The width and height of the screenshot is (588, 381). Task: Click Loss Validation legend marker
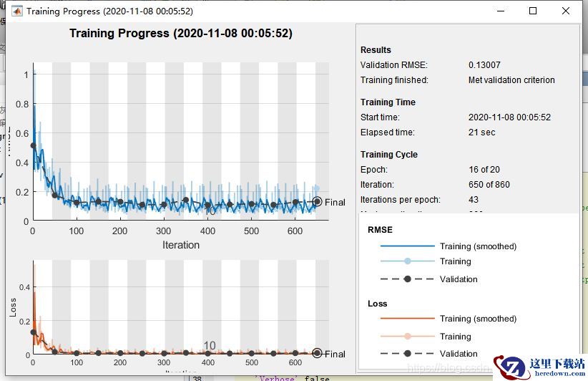(408, 354)
